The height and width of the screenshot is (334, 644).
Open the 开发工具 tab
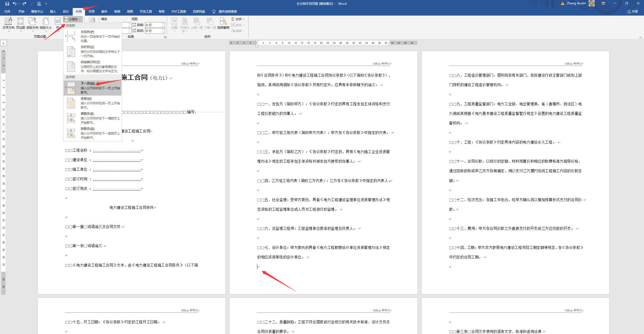(146, 11)
